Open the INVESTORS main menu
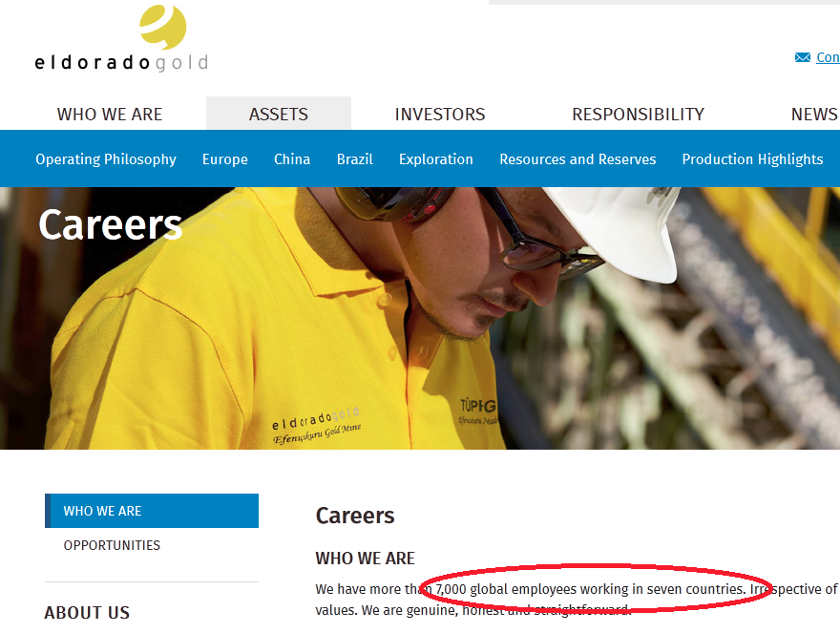This screenshot has width=840, height=633. (440, 115)
